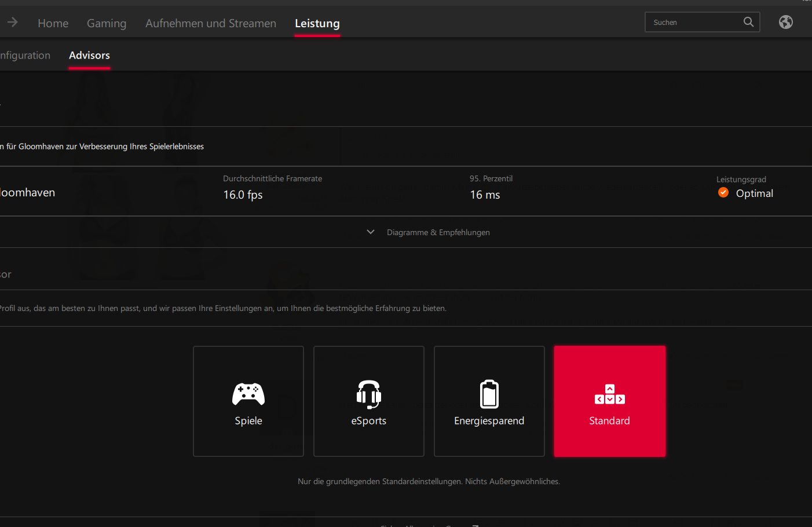
Task: Click the eSports headset icon
Action: click(368, 393)
